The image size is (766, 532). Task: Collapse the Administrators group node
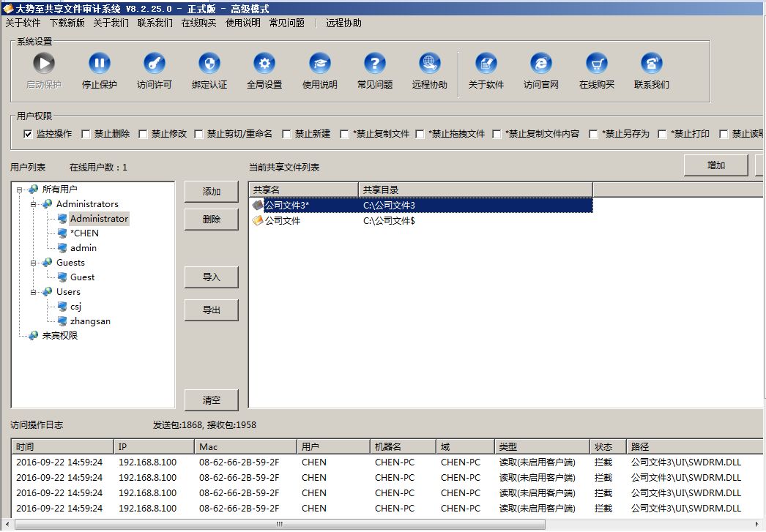pos(33,204)
